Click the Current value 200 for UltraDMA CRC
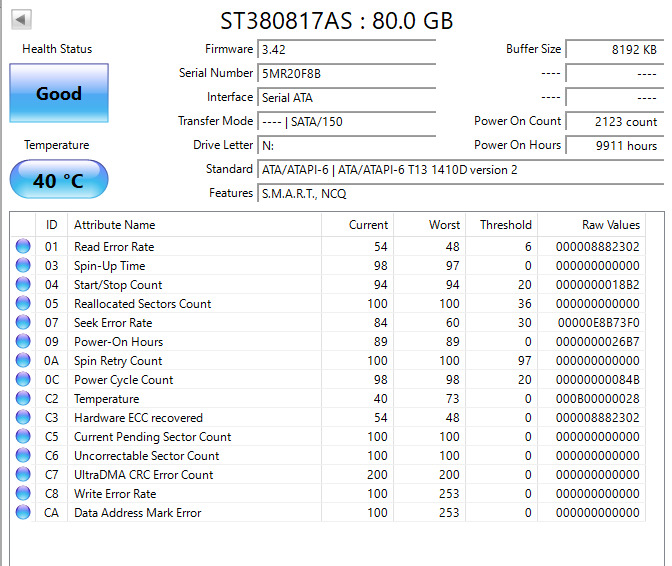 click(x=377, y=475)
